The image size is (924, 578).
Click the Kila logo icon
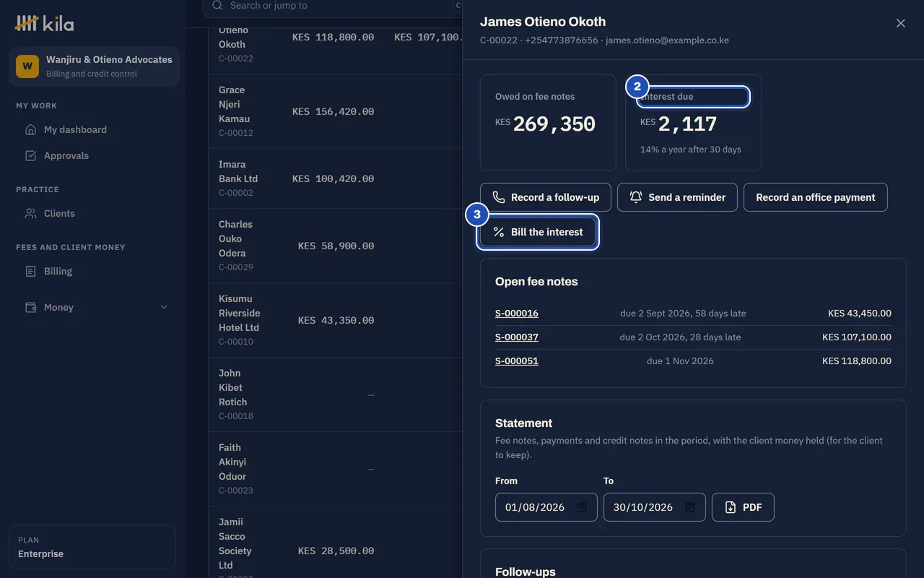pyautogui.click(x=27, y=23)
